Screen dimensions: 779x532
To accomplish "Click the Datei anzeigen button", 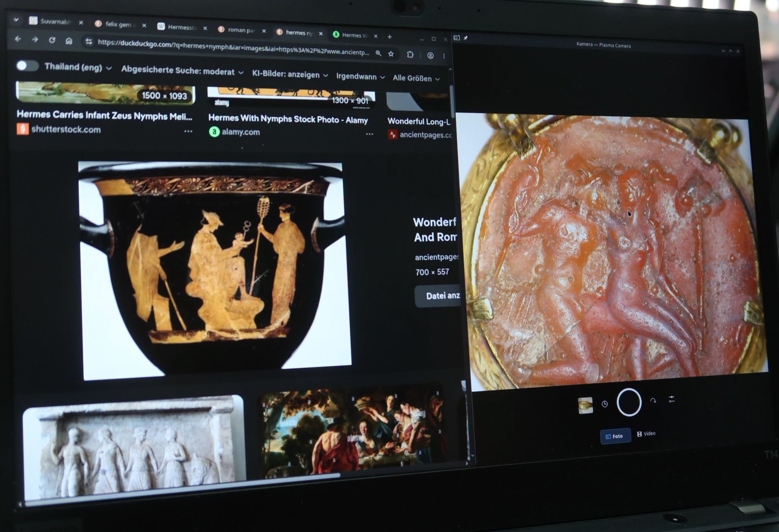I will click(x=437, y=295).
